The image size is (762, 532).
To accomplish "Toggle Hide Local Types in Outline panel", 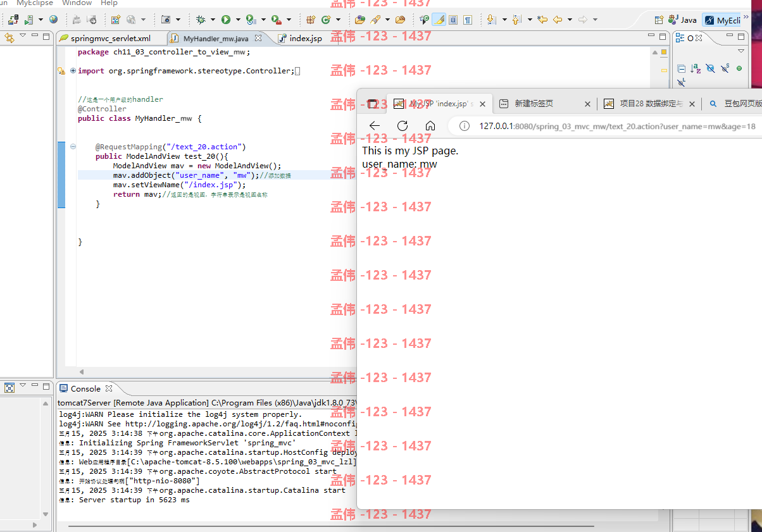I will coord(681,82).
